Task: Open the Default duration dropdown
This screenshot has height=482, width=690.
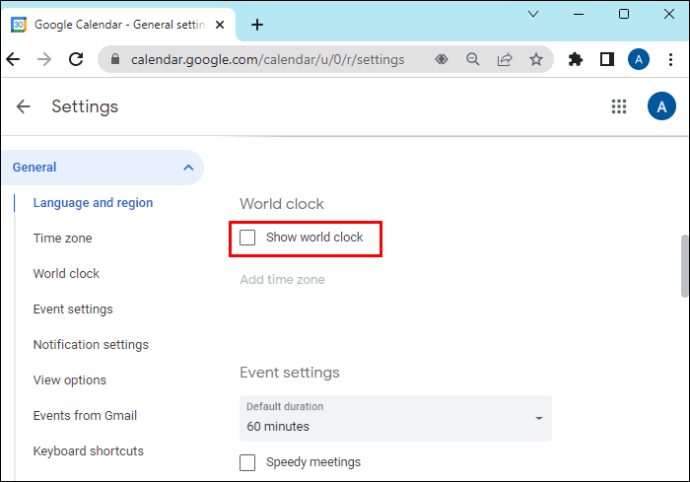Action: [x=395, y=417]
